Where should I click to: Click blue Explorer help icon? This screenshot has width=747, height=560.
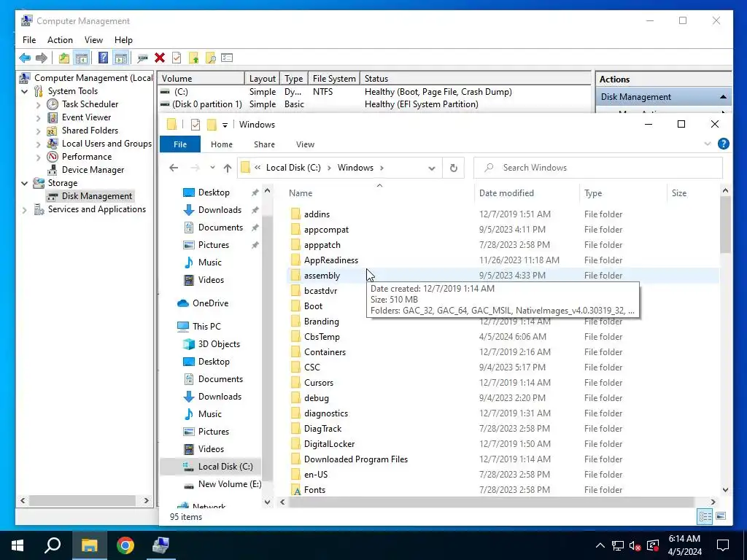723,144
